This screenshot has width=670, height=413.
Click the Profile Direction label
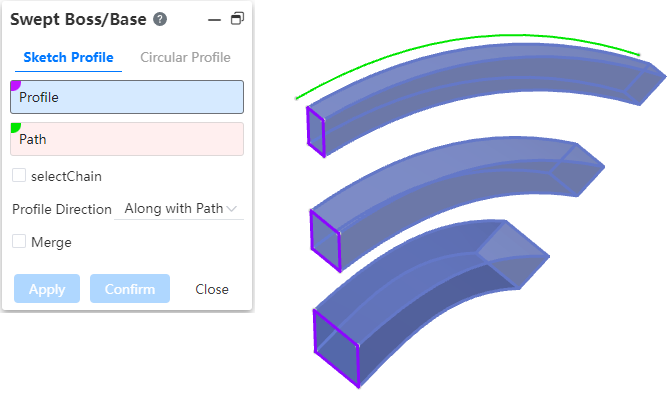62,209
